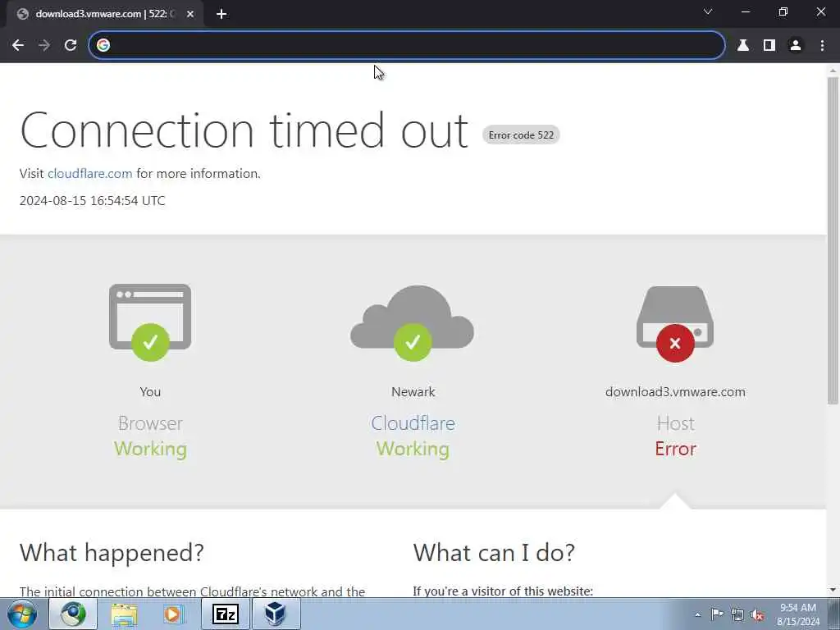Screen dimensions: 840x630
Task: Click the cloud status icon
Action: pyautogui.click(x=413, y=322)
